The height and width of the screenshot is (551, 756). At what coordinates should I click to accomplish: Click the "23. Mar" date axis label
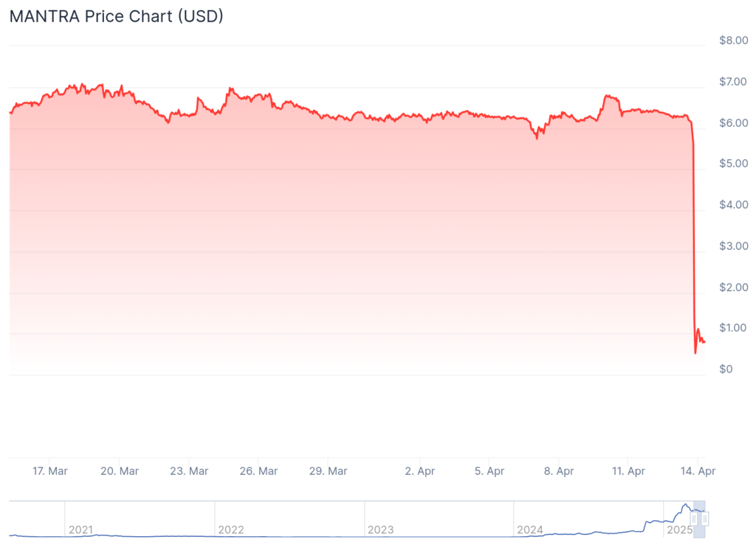pyautogui.click(x=189, y=471)
